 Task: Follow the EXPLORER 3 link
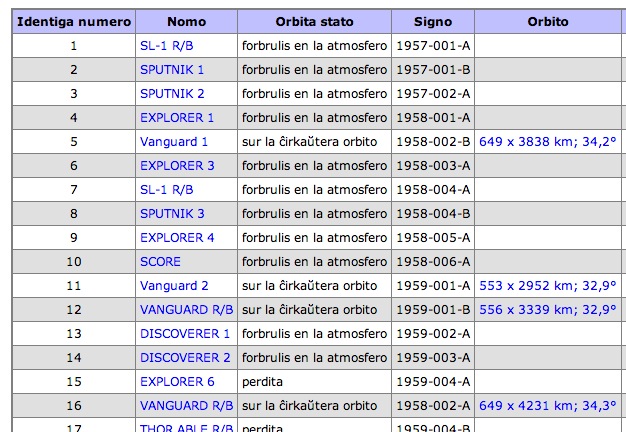177,166
